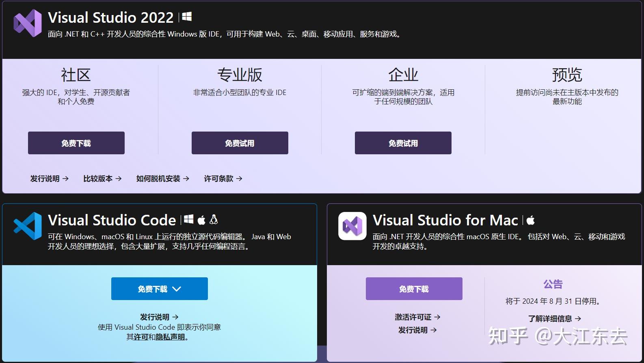
Task: Open the 许可 link in VS Code notice
Action: point(141,337)
